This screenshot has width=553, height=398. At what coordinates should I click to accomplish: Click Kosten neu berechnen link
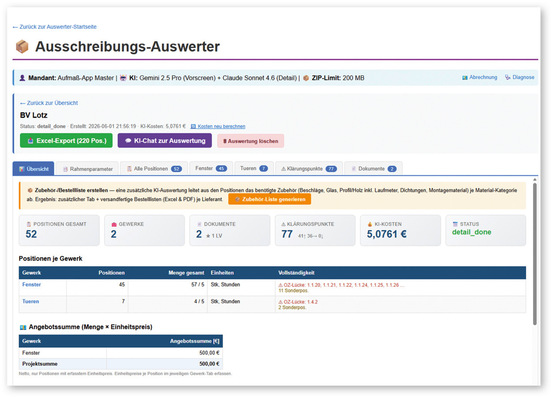[218, 126]
